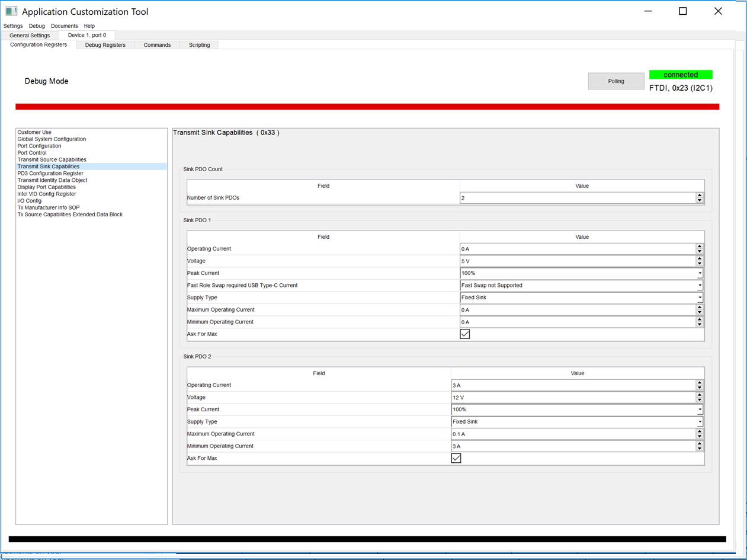747x560 pixels.
Task: Open the Configuration Registers tab
Action: point(39,45)
